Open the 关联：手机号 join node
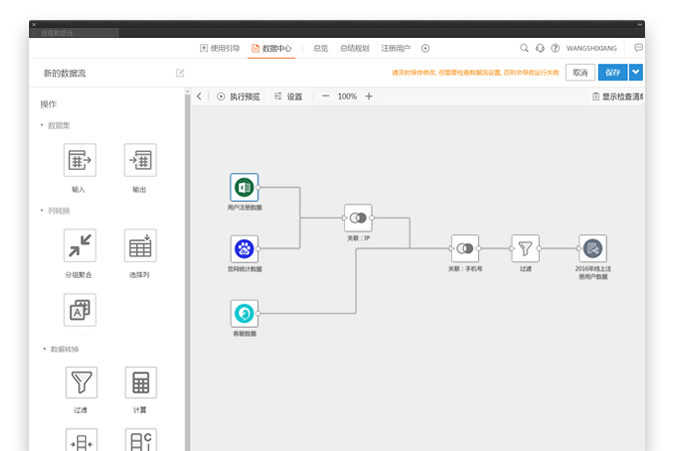 pyautogui.click(x=464, y=248)
